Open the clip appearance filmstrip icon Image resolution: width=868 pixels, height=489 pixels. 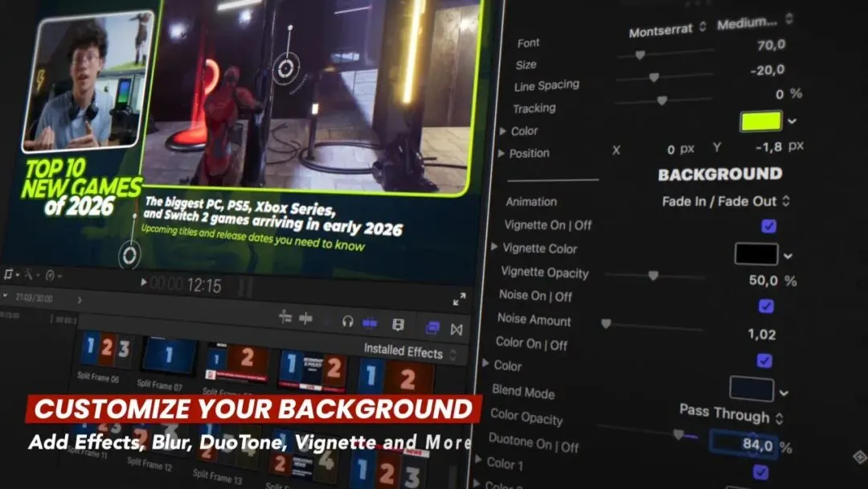point(398,324)
